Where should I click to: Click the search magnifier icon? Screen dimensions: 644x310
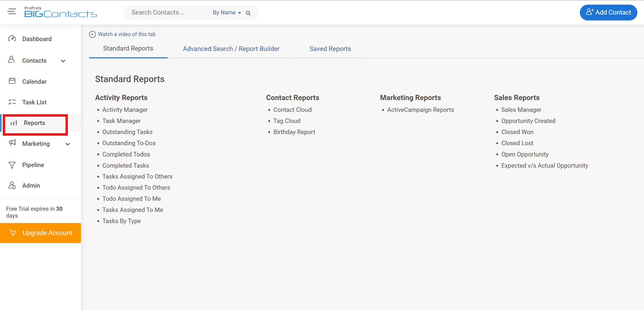[x=248, y=13]
